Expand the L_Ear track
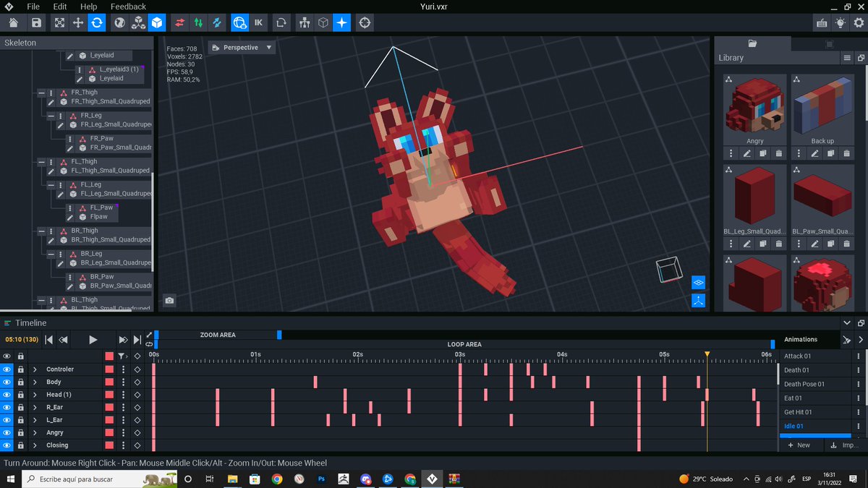 click(x=35, y=420)
